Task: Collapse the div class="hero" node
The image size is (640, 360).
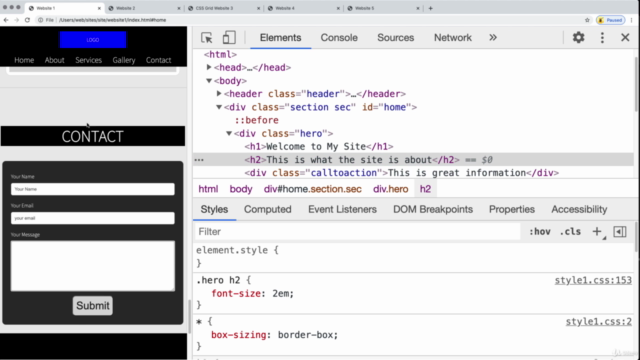Action: pos(229,133)
